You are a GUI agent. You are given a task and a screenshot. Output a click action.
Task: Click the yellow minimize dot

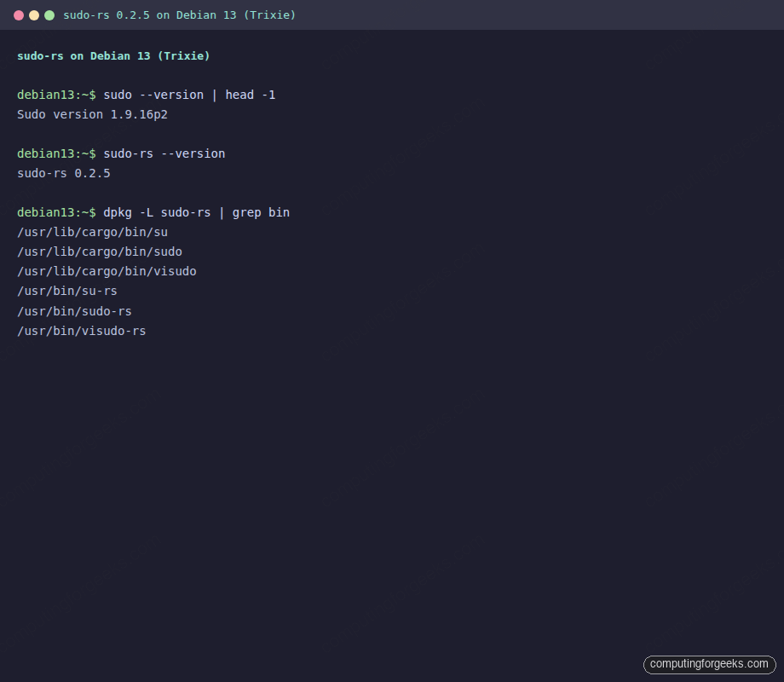pyautogui.click(x=33, y=14)
